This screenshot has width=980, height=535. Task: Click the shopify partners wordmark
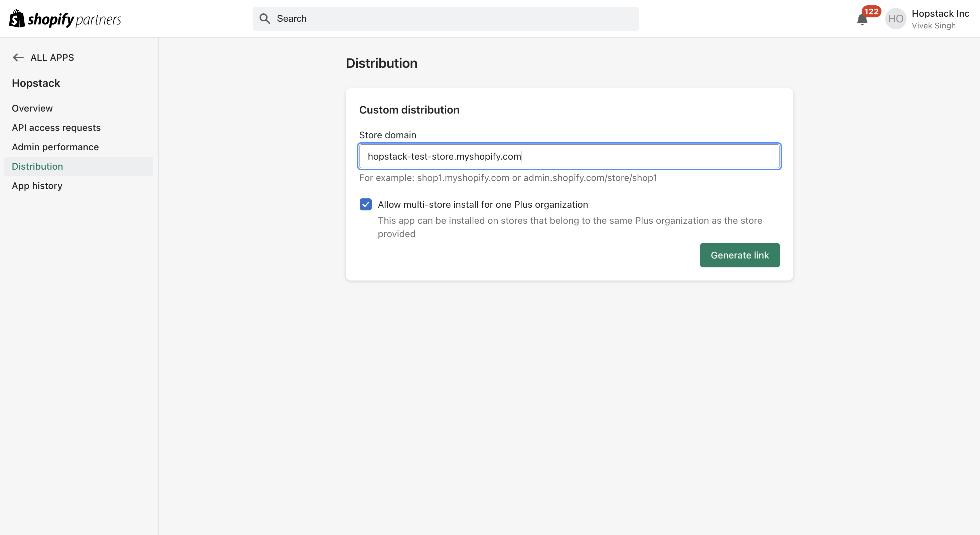(74, 19)
